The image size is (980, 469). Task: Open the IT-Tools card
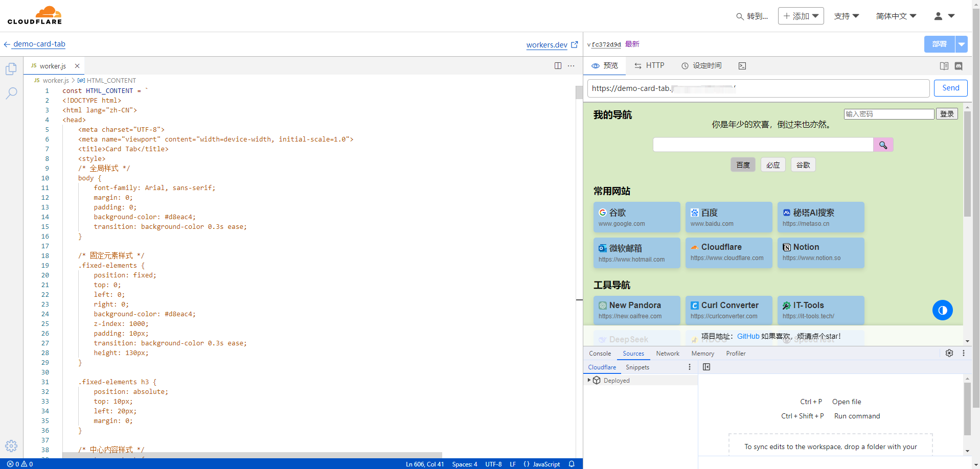pyautogui.click(x=821, y=310)
